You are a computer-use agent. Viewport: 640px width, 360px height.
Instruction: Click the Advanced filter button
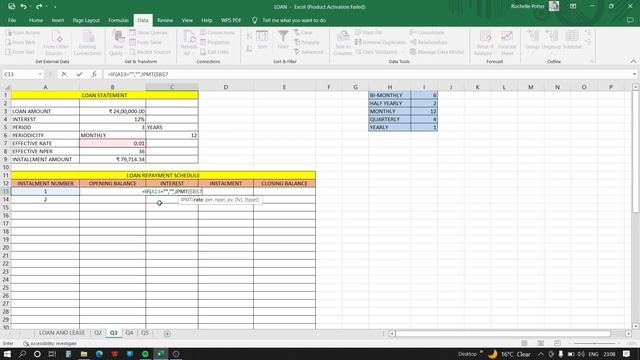309,52
